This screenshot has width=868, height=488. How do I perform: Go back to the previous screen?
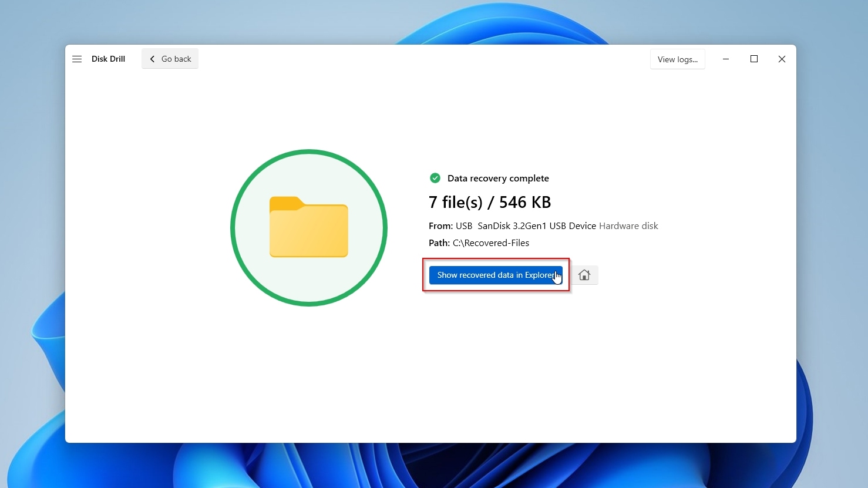pos(170,58)
